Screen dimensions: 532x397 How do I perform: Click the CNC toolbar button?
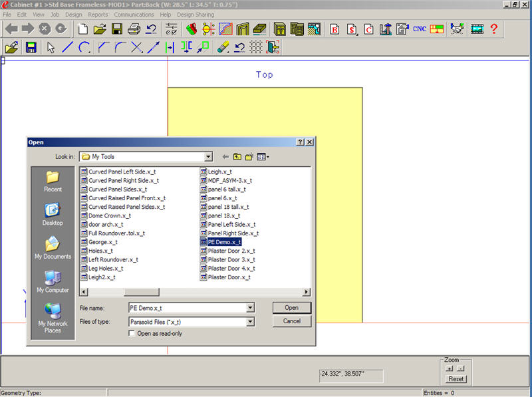tap(420, 29)
